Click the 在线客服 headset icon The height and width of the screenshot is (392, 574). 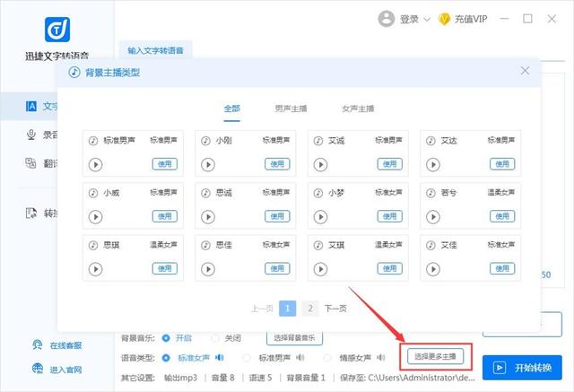(37, 344)
